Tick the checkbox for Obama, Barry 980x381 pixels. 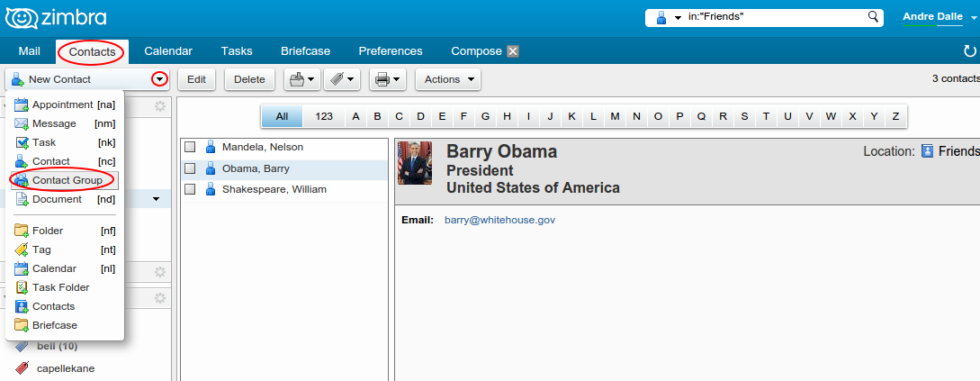point(191,169)
